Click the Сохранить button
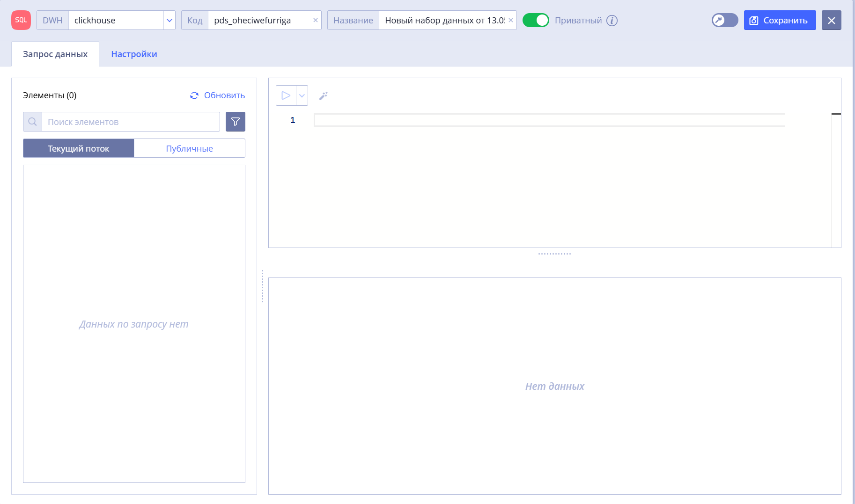The width and height of the screenshot is (855, 504). point(780,20)
